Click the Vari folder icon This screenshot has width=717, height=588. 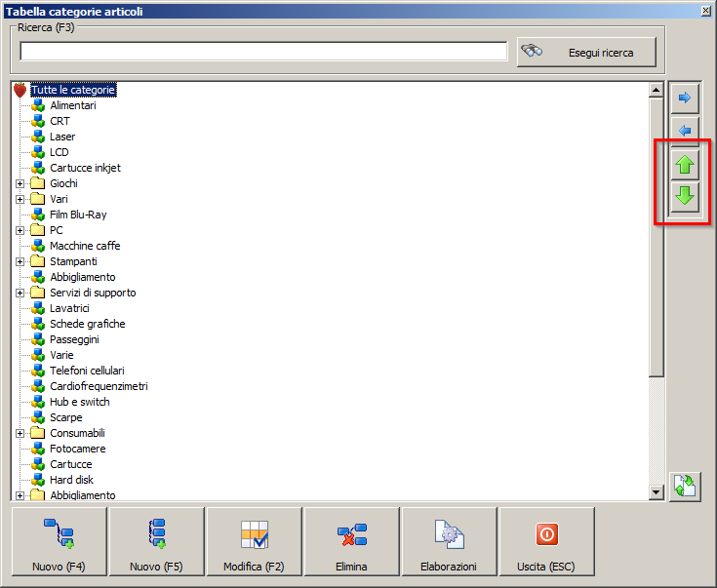click(x=37, y=199)
